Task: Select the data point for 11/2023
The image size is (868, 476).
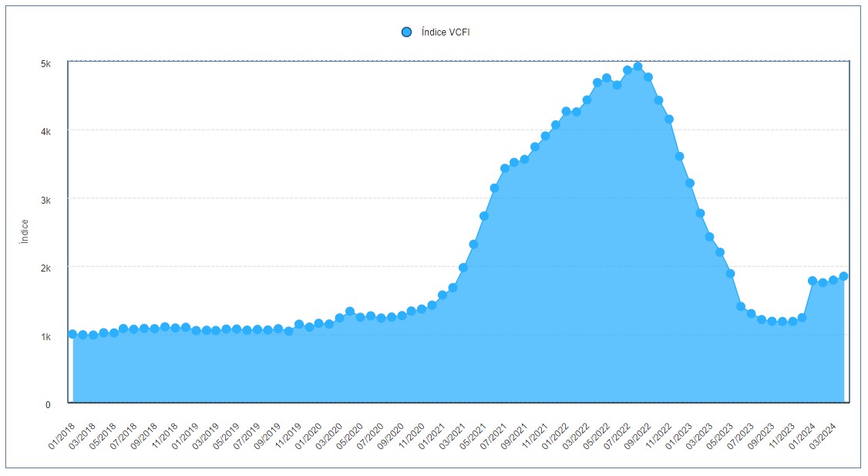Action: click(x=792, y=321)
